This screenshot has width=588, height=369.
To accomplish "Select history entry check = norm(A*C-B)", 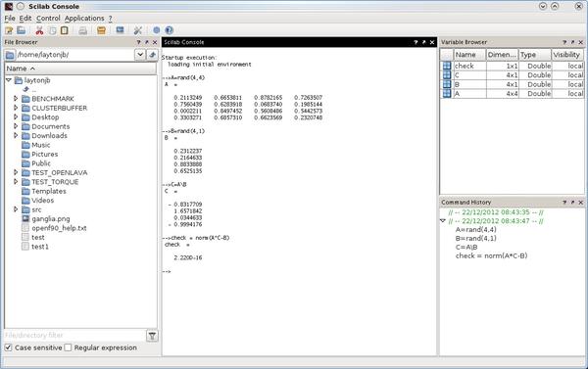I will click(491, 255).
